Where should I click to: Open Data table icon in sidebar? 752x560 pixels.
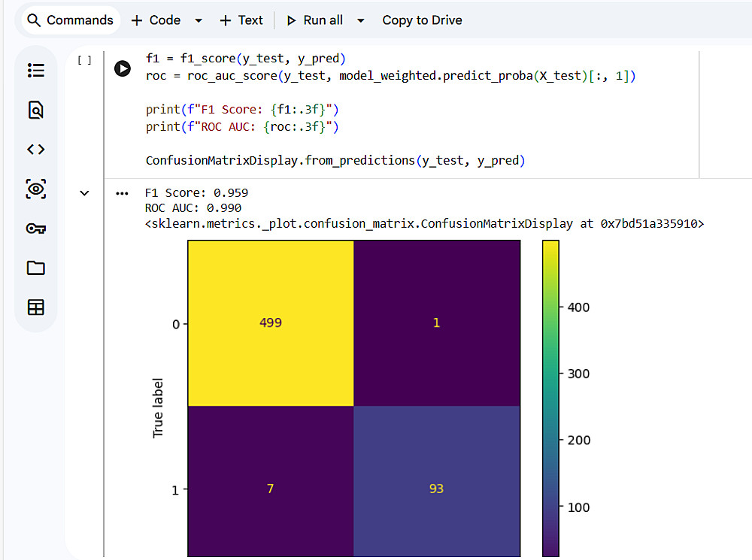click(x=35, y=307)
